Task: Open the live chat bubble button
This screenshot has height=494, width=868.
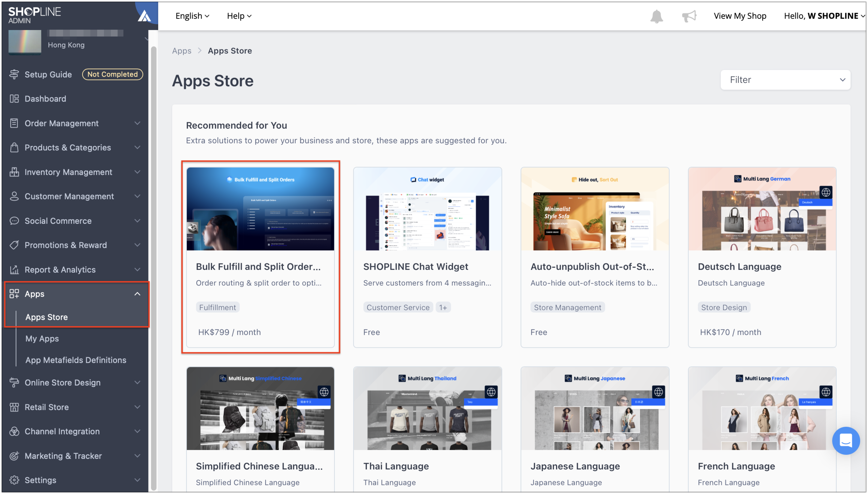Action: tap(846, 440)
